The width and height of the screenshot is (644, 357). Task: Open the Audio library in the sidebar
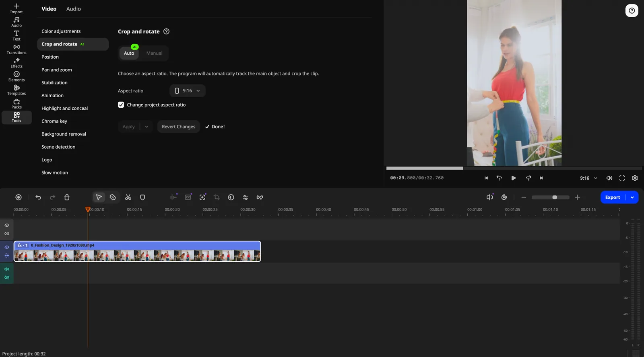[17, 22]
